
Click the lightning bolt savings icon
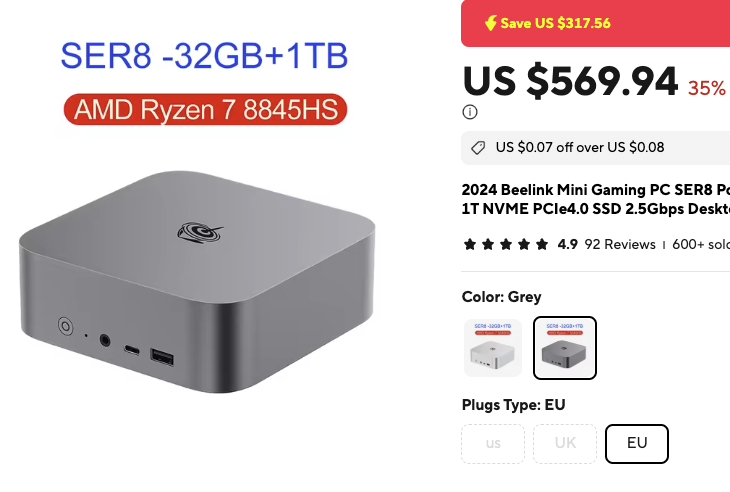click(490, 23)
